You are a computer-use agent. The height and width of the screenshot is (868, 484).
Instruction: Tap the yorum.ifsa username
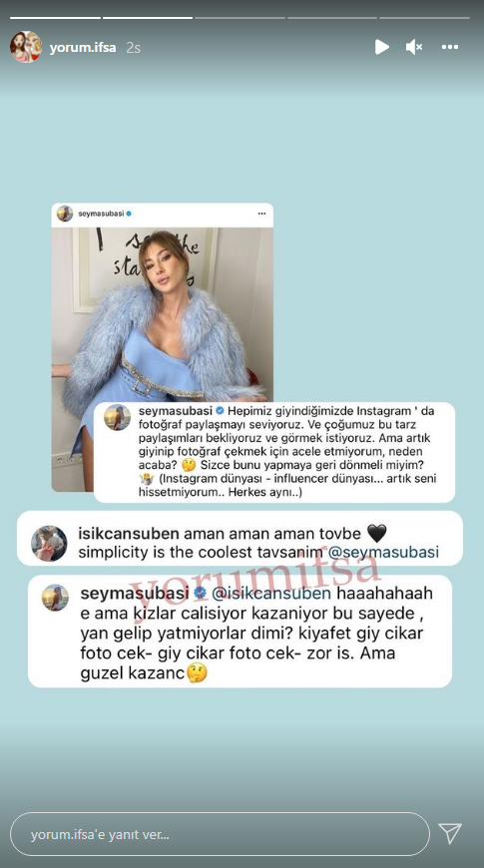(x=83, y=48)
